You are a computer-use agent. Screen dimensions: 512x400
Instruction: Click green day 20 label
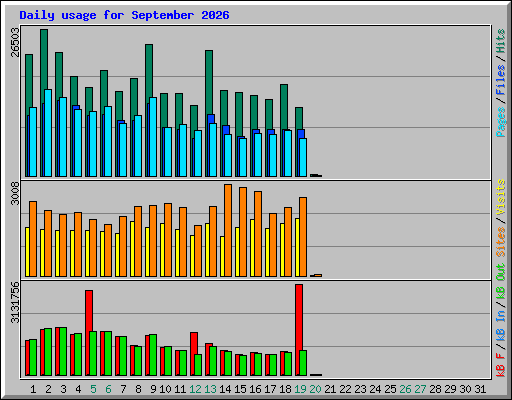[315, 389]
